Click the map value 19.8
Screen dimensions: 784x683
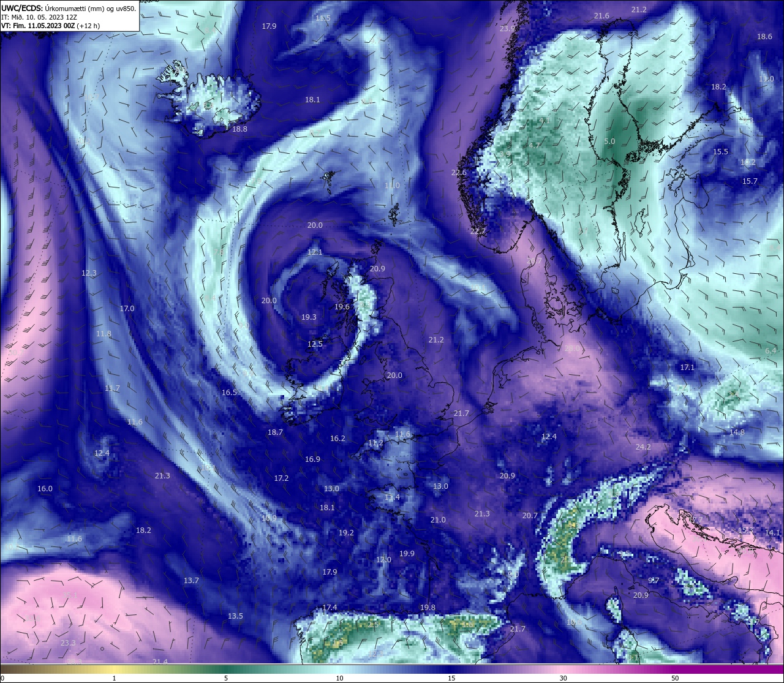click(x=428, y=607)
